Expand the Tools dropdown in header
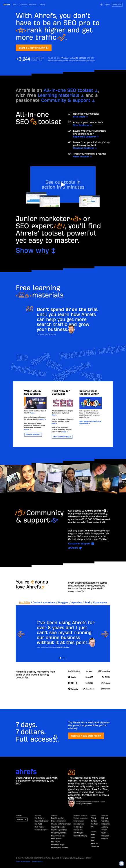Screen dimensions: 126x868 pos(15,5)
